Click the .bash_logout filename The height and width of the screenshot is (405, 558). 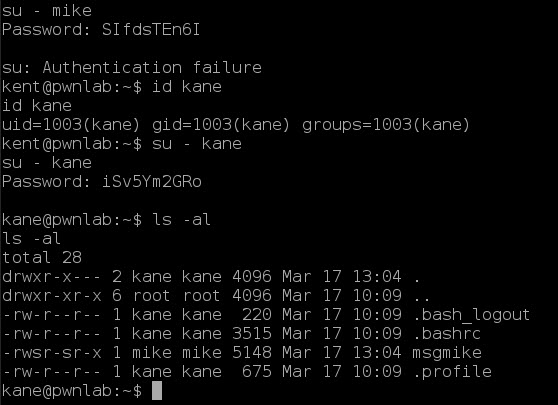(x=472, y=315)
